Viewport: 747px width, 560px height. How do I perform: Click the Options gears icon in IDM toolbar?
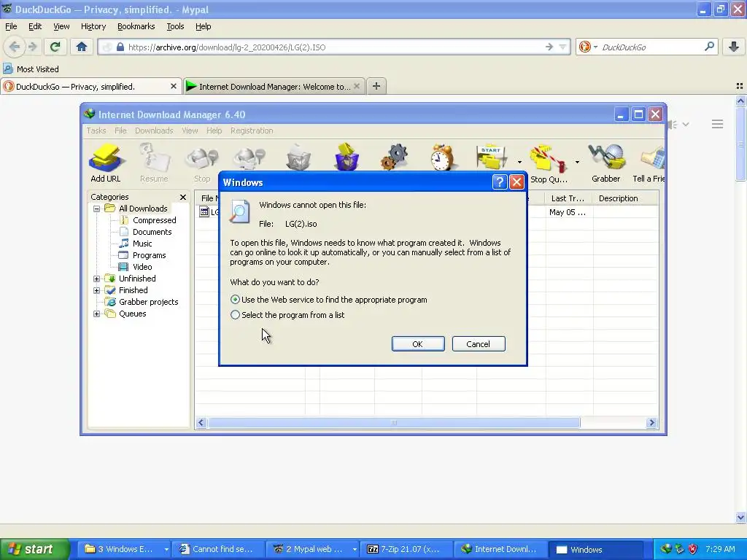coord(394,157)
